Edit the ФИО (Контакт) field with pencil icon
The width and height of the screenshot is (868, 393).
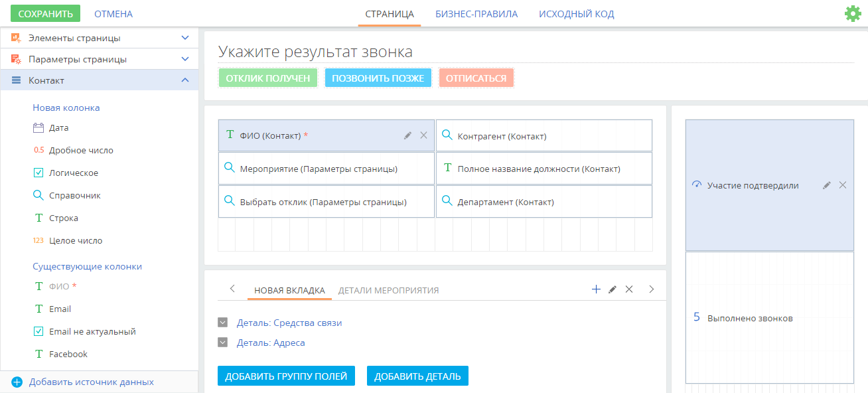tap(408, 135)
